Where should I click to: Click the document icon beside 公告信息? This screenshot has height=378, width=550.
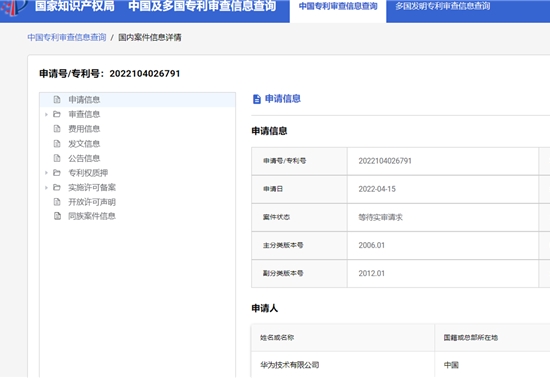57,158
